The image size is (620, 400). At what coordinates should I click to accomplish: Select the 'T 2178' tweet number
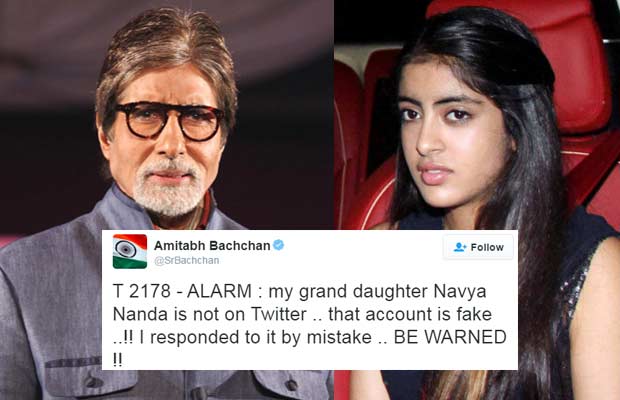click(142, 292)
